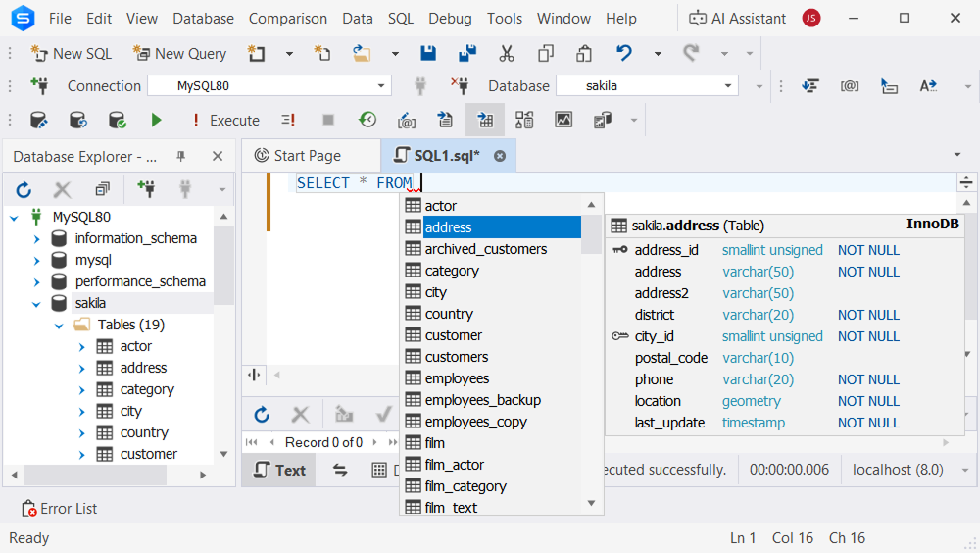Click the Undo arrow icon
The height and width of the screenshot is (553, 980).
point(624,53)
